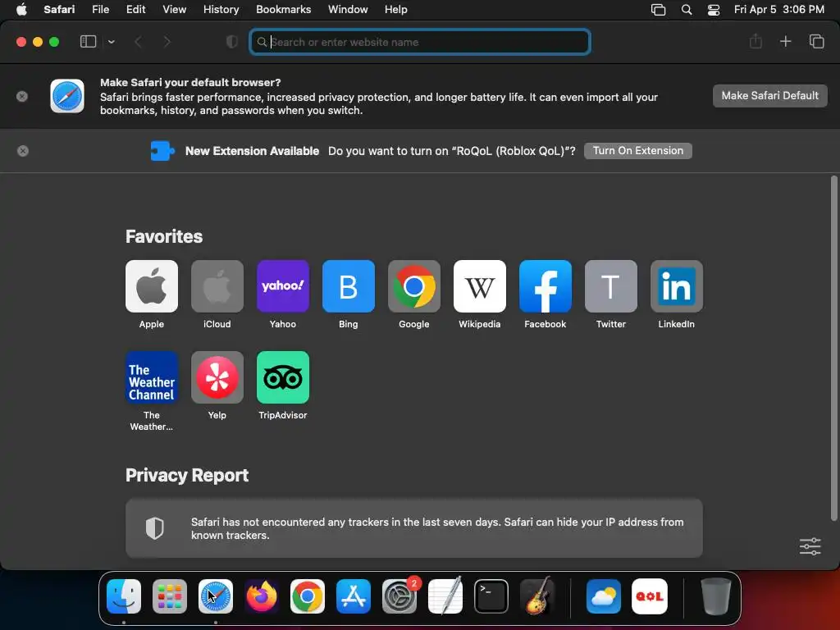The height and width of the screenshot is (630, 840).
Task: Open the Yelp favorite
Action: [217, 377]
